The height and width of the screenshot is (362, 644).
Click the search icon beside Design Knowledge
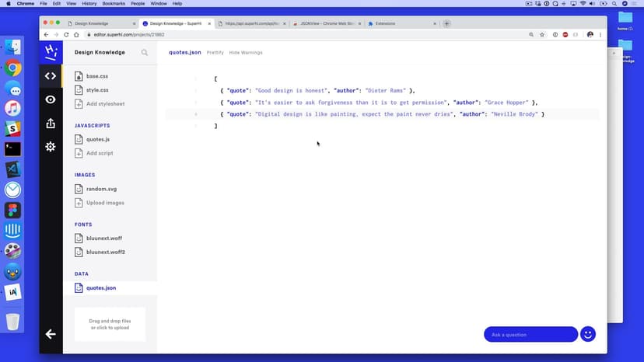145,53
